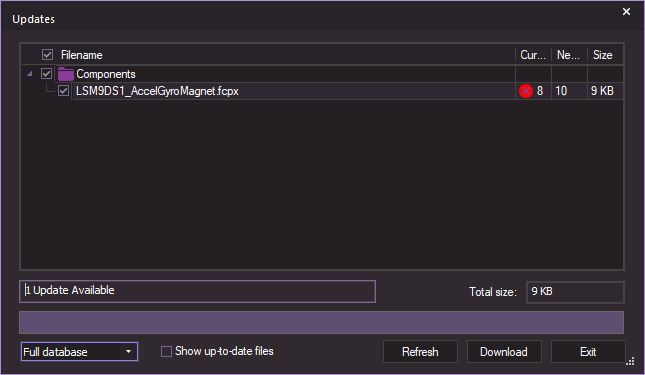Click the purple Components folder icon

[66, 74]
